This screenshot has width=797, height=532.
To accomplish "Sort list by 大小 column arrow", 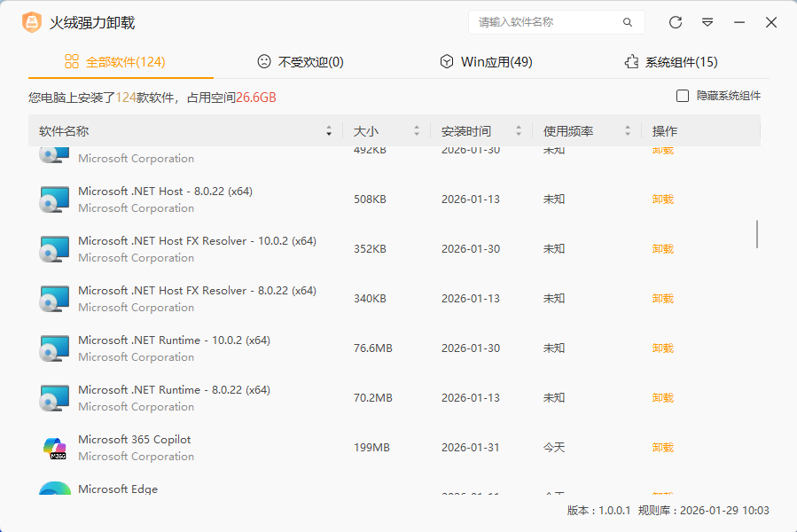I will 417,131.
